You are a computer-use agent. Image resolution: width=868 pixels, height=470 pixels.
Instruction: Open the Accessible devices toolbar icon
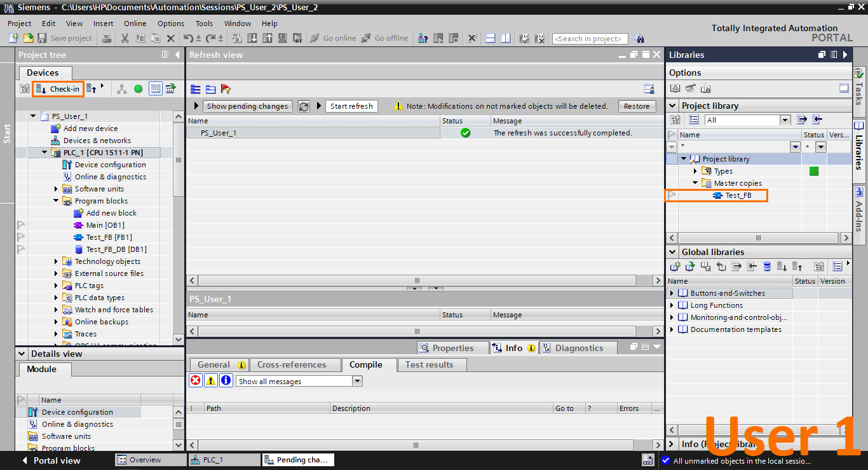click(423, 38)
